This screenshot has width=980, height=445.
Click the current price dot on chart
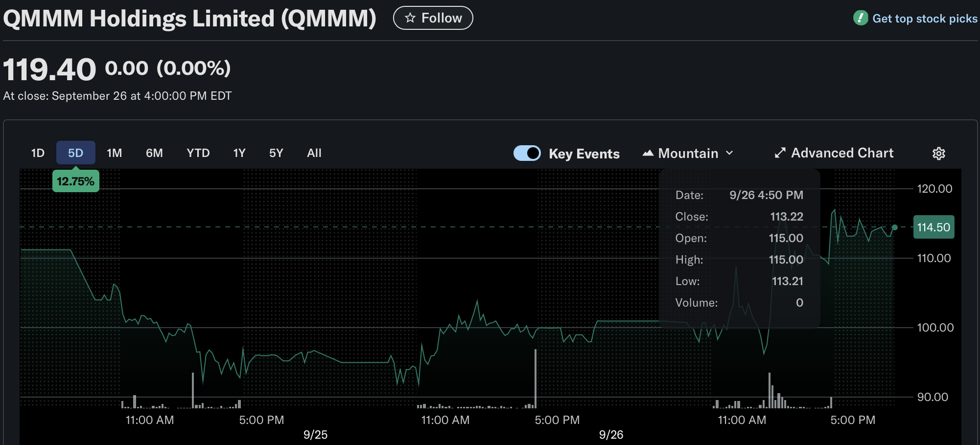pyautogui.click(x=894, y=227)
